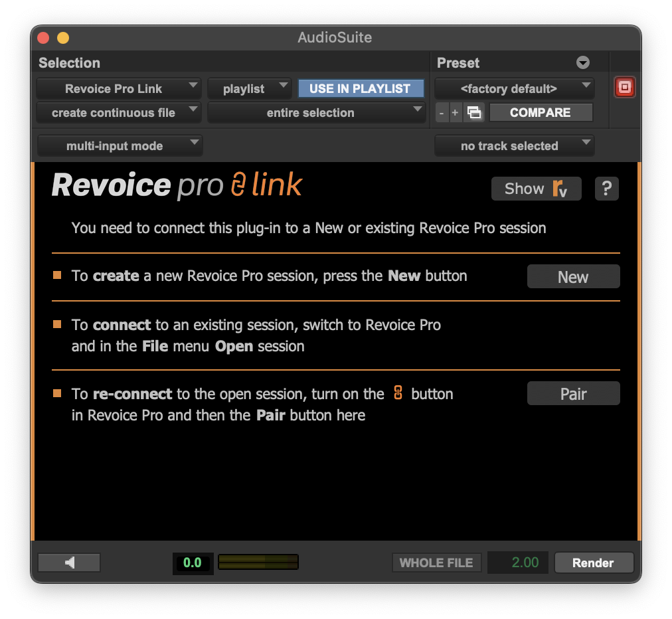Click the minus previous preset button
672x619 pixels.
click(x=442, y=113)
